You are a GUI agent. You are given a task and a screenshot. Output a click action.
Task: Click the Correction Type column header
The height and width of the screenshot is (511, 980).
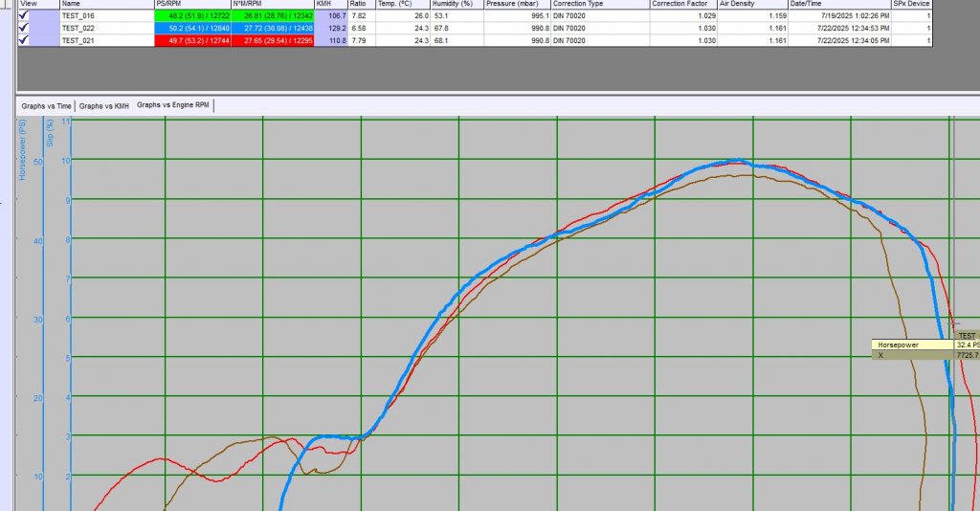click(601, 4)
